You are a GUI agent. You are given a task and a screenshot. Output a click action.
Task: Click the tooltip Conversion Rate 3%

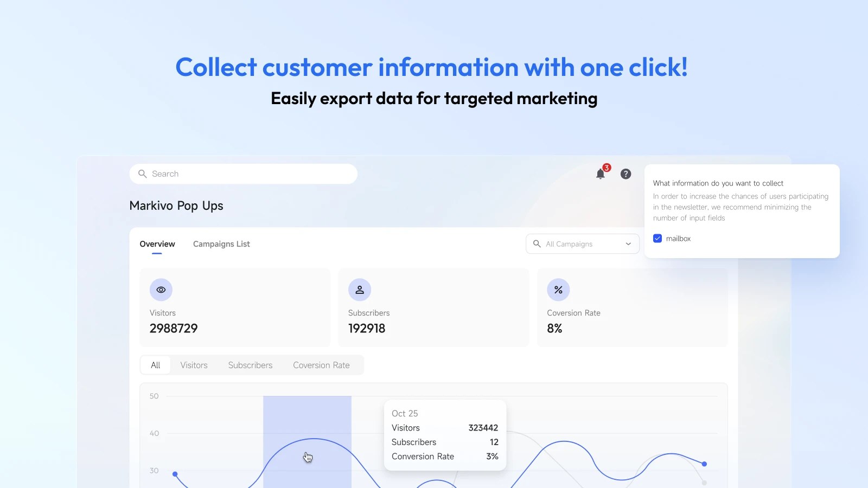click(x=492, y=457)
